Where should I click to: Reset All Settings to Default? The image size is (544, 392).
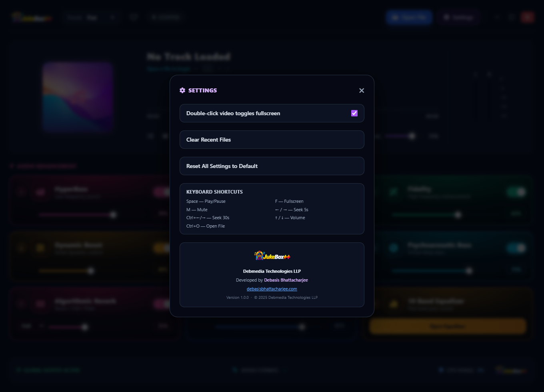(272, 166)
